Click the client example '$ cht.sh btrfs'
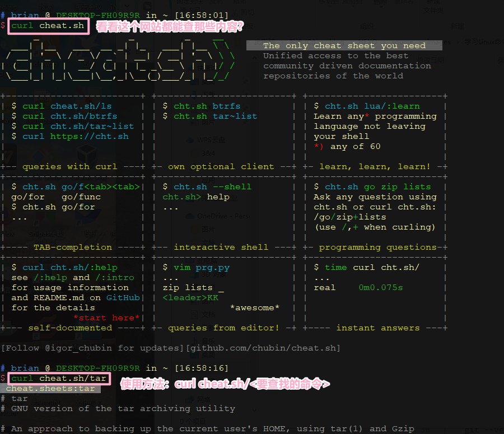504x434 pixels. pos(202,106)
